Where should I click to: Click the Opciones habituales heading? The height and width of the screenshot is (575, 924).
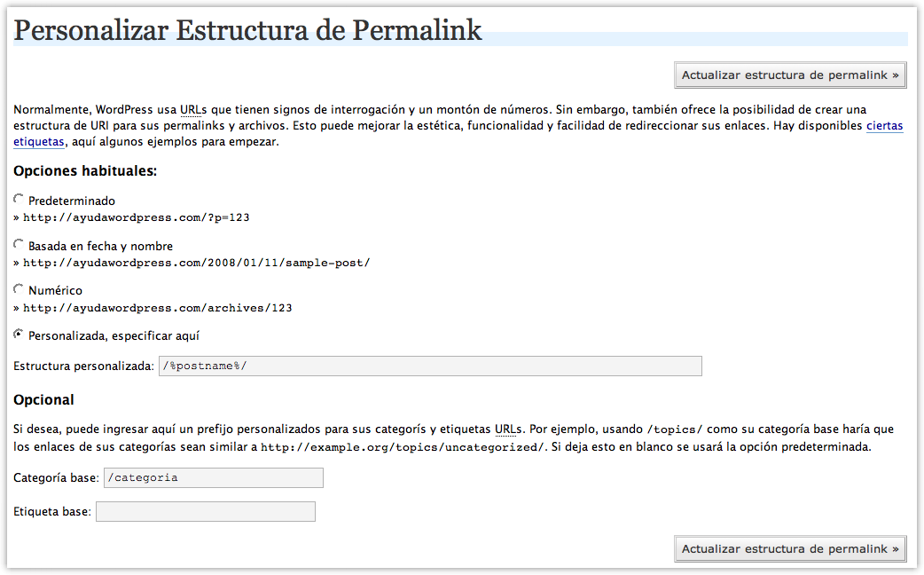coord(85,171)
